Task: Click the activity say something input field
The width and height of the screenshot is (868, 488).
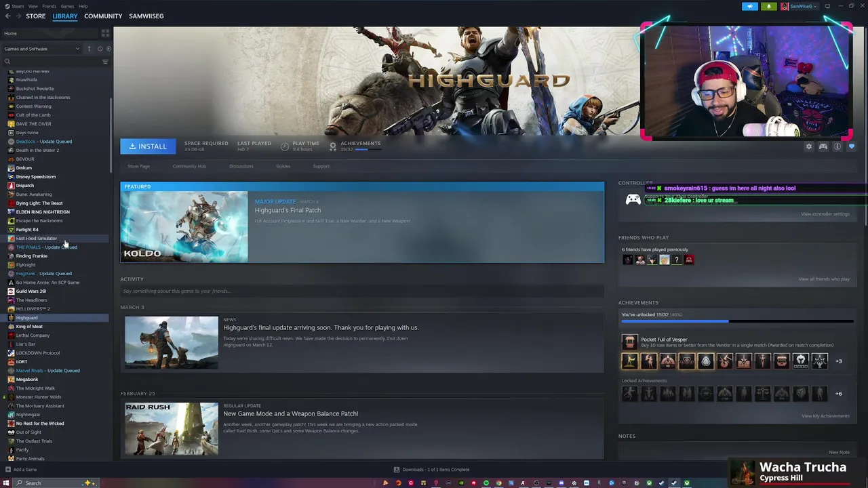Action: (x=362, y=291)
